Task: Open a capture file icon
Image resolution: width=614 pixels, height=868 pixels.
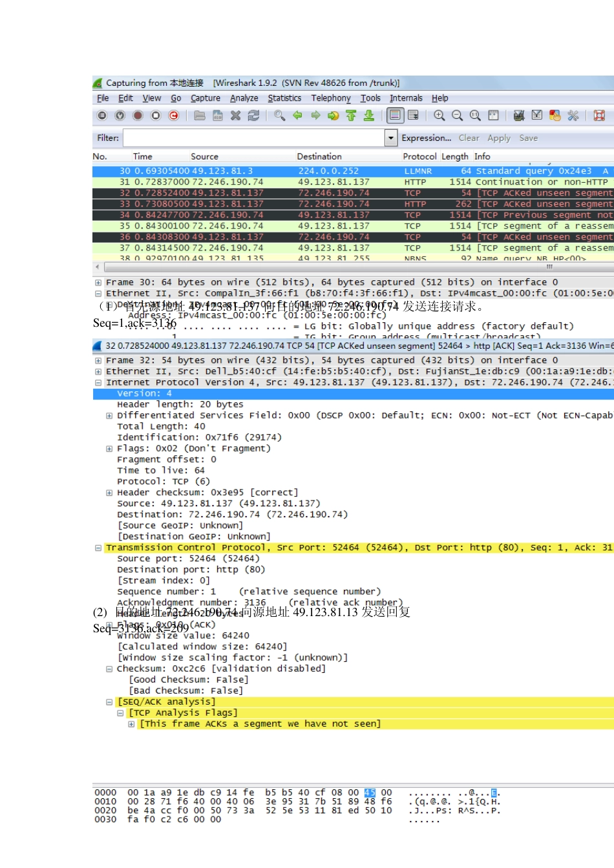Action: [200, 116]
